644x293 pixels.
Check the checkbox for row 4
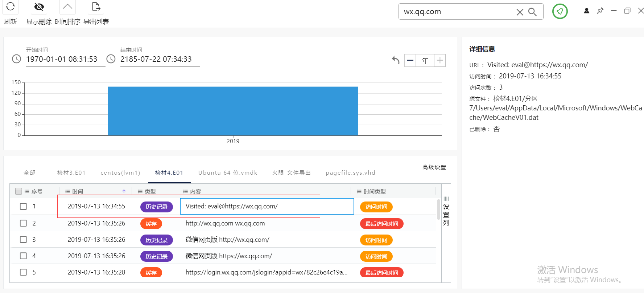[23, 256]
